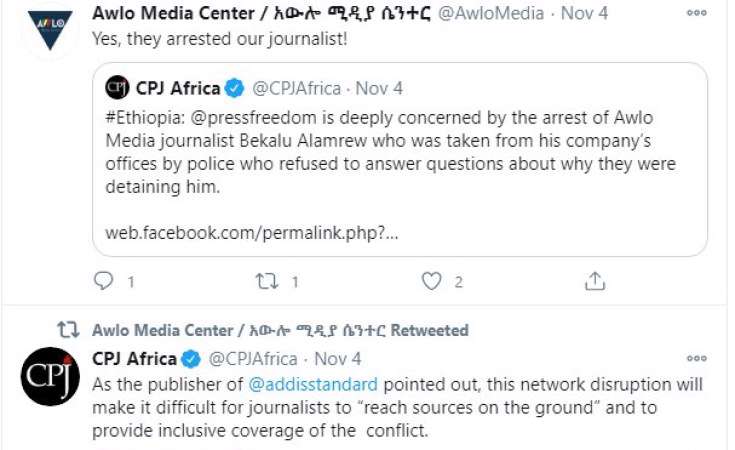Click the retweeted indicator icon above the CPJ tweet
The image size is (735, 450).
tap(68, 330)
